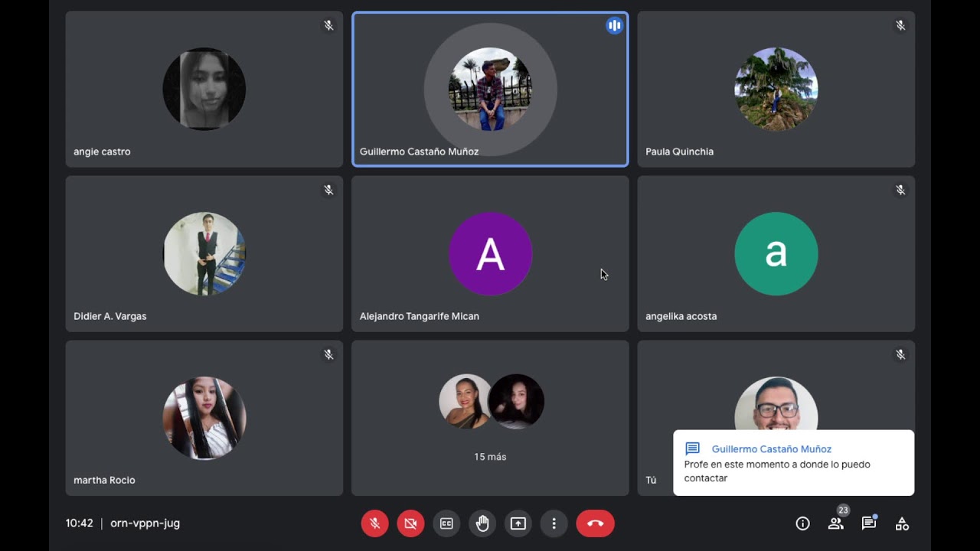This screenshot has height=551, width=980.
Task: Open chat notification from Guillermo Castaño Muñoz
Action: (x=793, y=463)
